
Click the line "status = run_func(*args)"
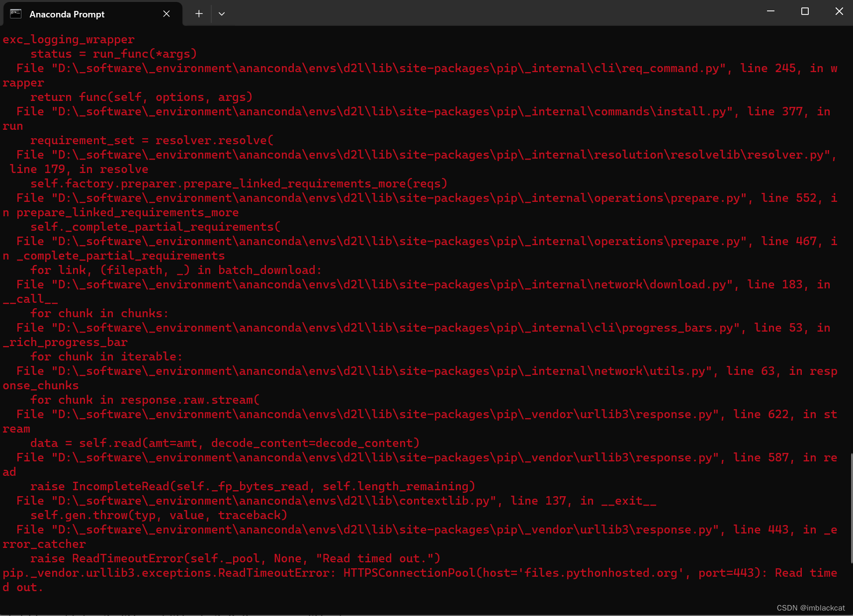pos(114,54)
